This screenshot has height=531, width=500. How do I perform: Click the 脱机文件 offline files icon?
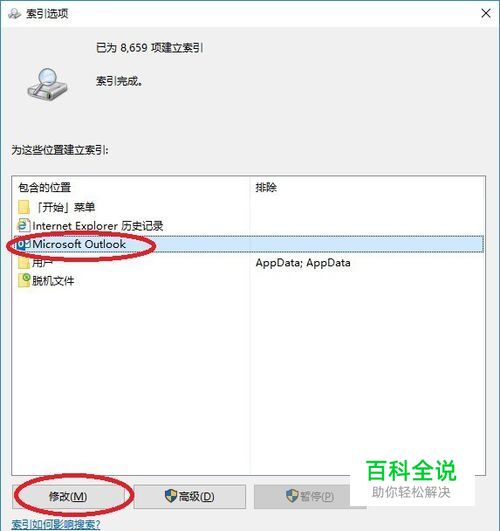(x=24, y=280)
